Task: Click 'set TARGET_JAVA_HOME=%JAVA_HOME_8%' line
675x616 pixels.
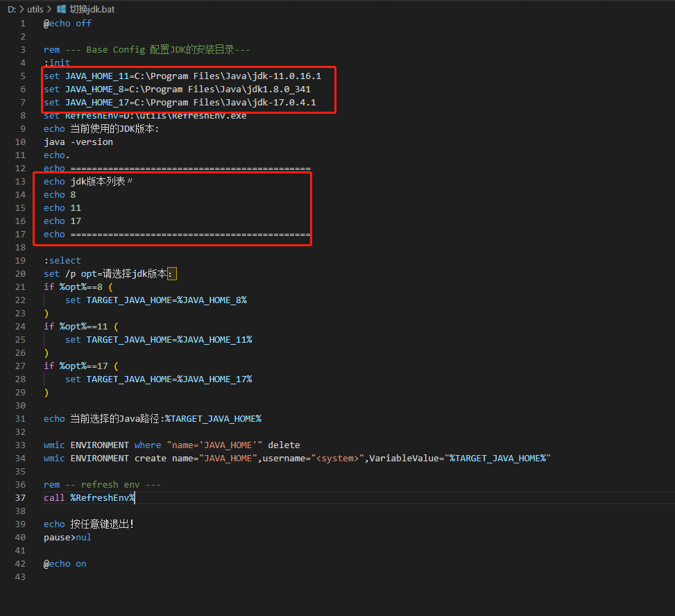Action: [156, 300]
